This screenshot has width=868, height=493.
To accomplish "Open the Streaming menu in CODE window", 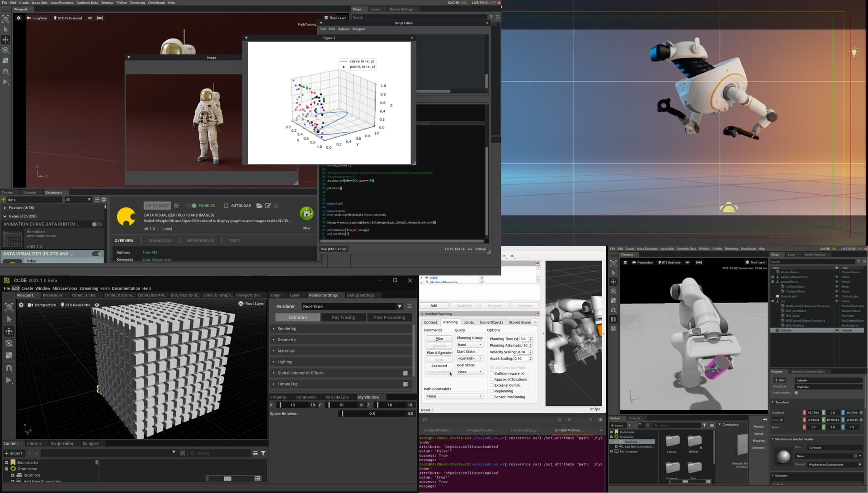I will pyautogui.click(x=89, y=288).
